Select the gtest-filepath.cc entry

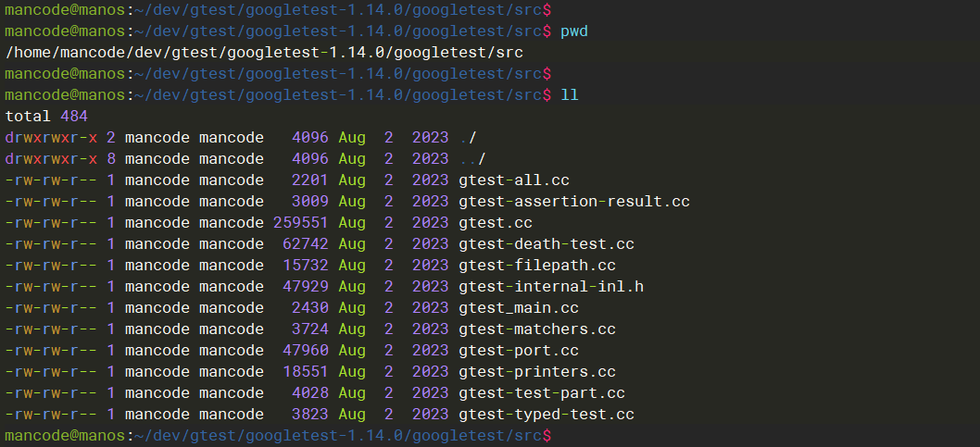(x=537, y=266)
